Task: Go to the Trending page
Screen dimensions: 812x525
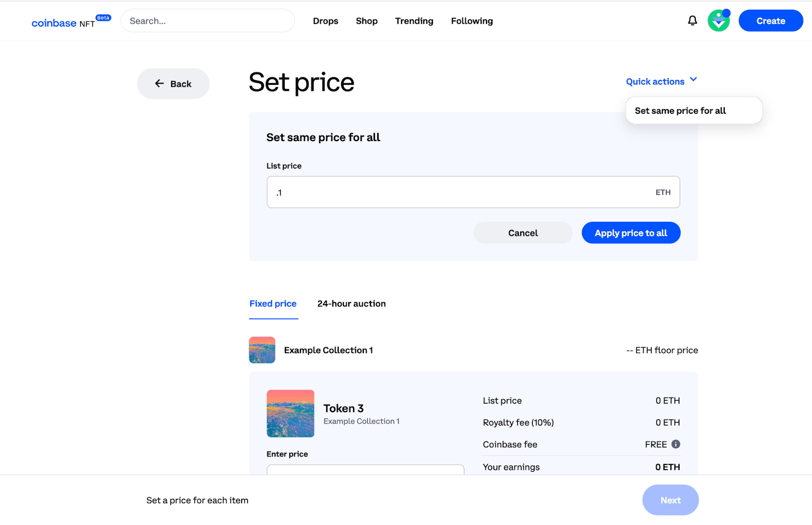Action: (x=414, y=21)
